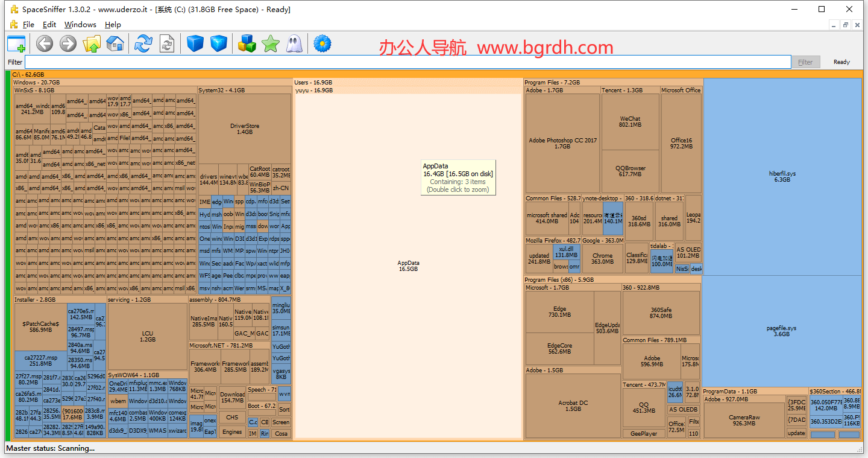Click the green star icon

(271, 43)
